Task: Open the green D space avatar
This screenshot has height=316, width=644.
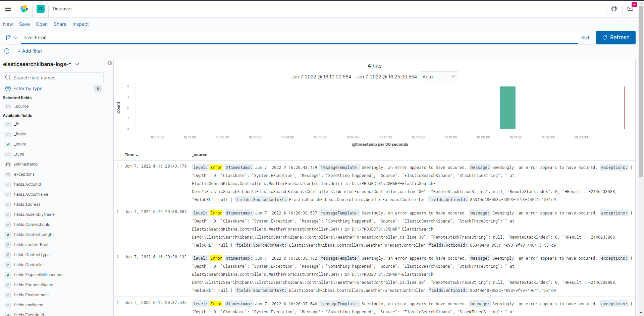Action: click(41, 9)
